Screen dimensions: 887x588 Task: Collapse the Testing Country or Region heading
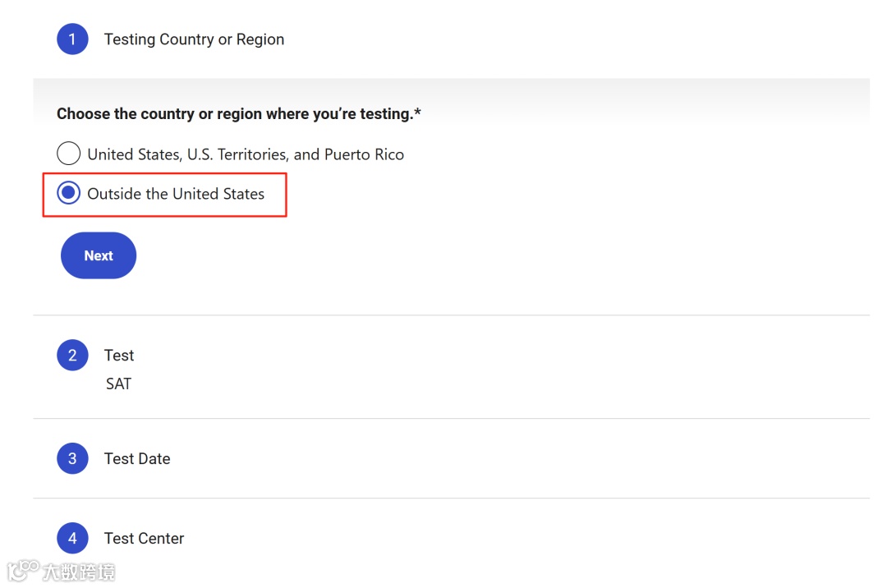click(194, 39)
